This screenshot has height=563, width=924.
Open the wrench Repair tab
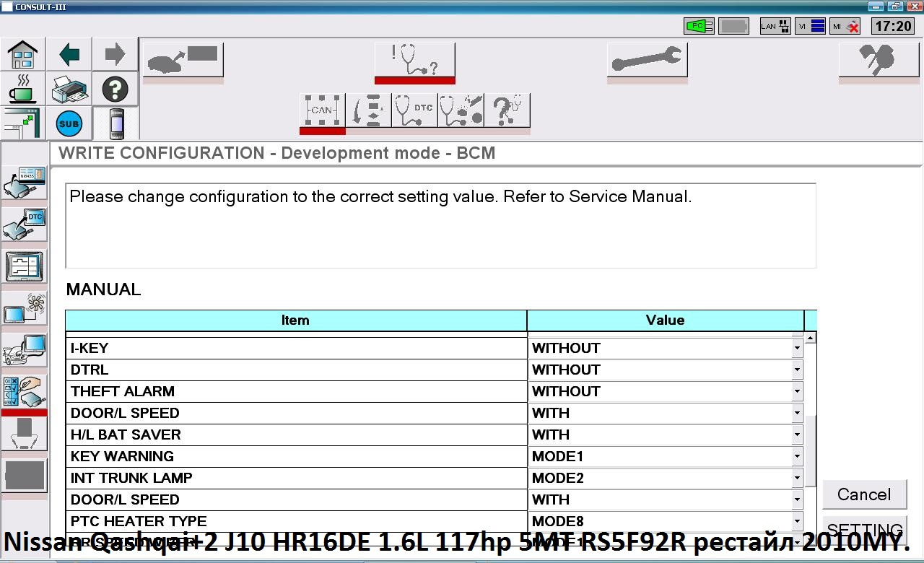648,60
